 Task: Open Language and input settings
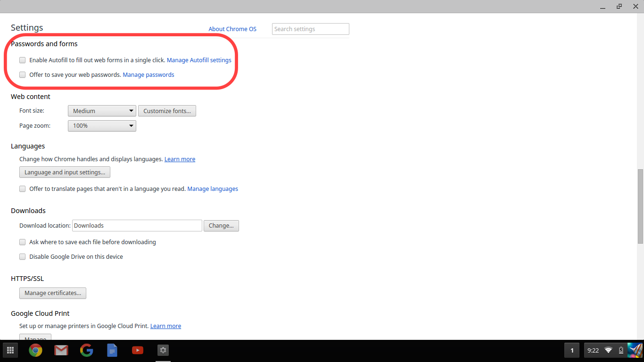pyautogui.click(x=65, y=173)
